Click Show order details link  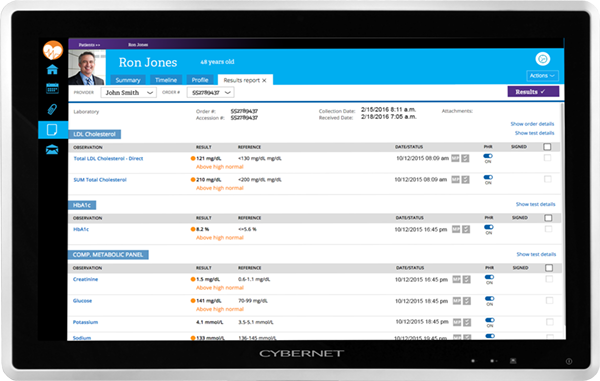(x=532, y=124)
